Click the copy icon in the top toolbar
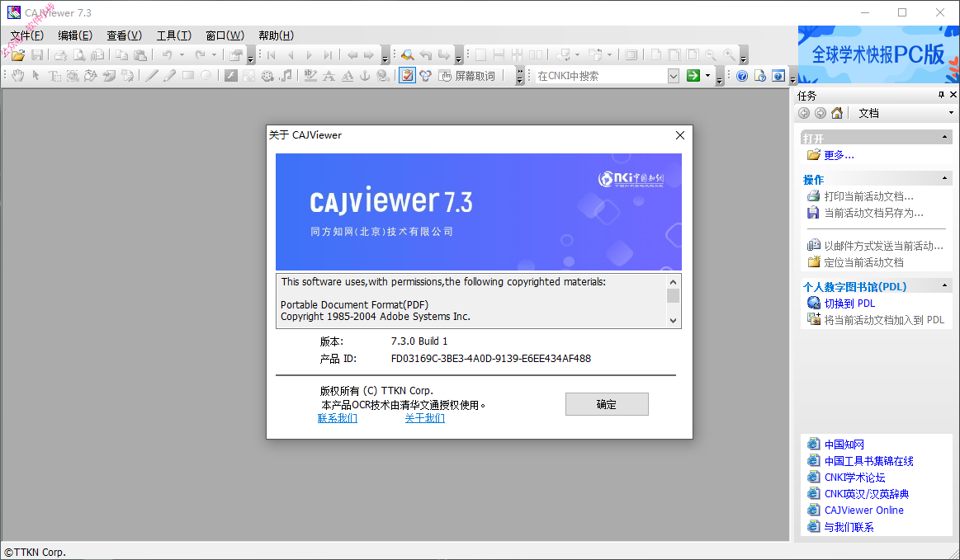 (x=122, y=55)
